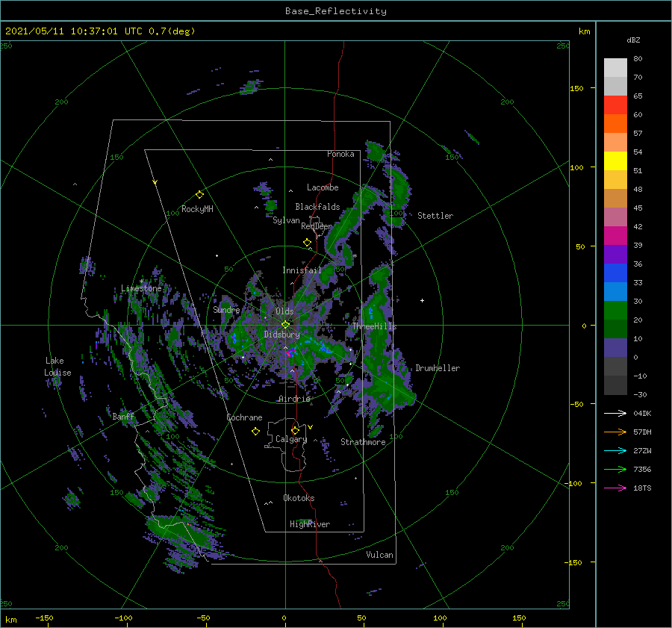Click the Didsbury town label
The width and height of the screenshot is (672, 628).
281,335
